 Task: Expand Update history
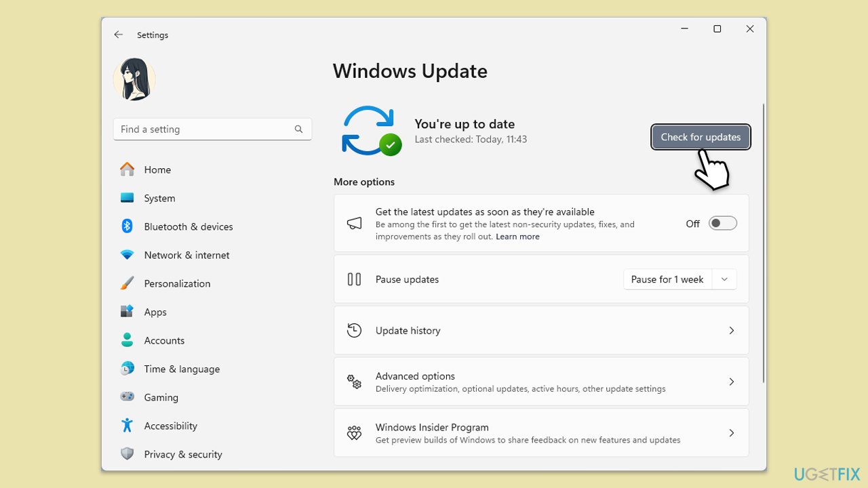tap(731, 330)
